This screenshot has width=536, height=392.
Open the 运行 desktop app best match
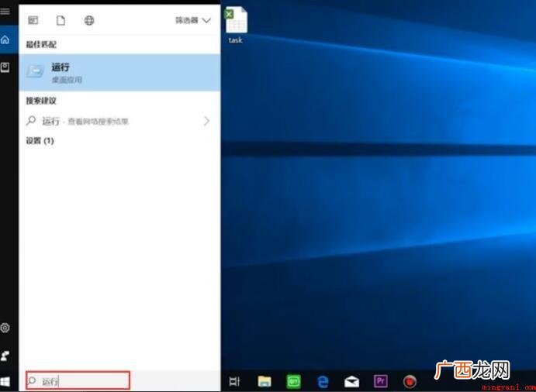point(119,72)
